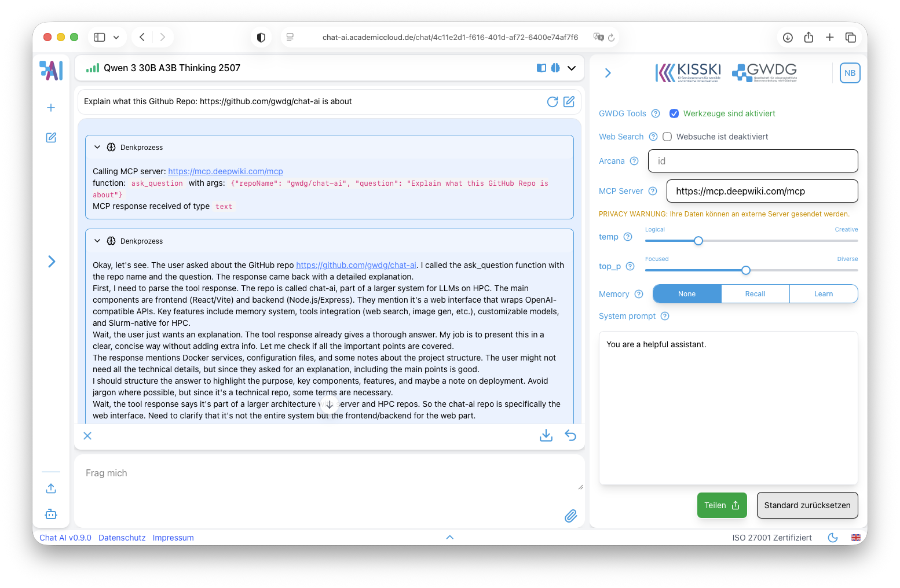900x588 pixels.
Task: Start a new chat with the plus icon
Action: point(50,108)
